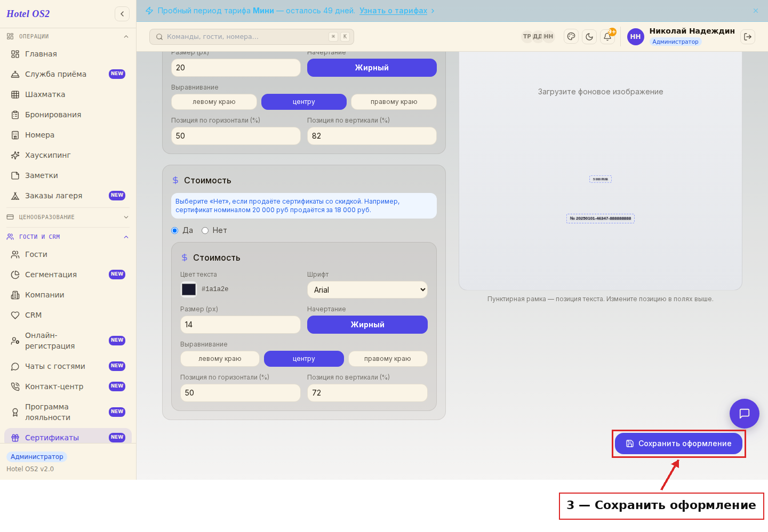Click 'Сохранить оформление' button
This screenshot has width=768, height=532.
click(678, 444)
